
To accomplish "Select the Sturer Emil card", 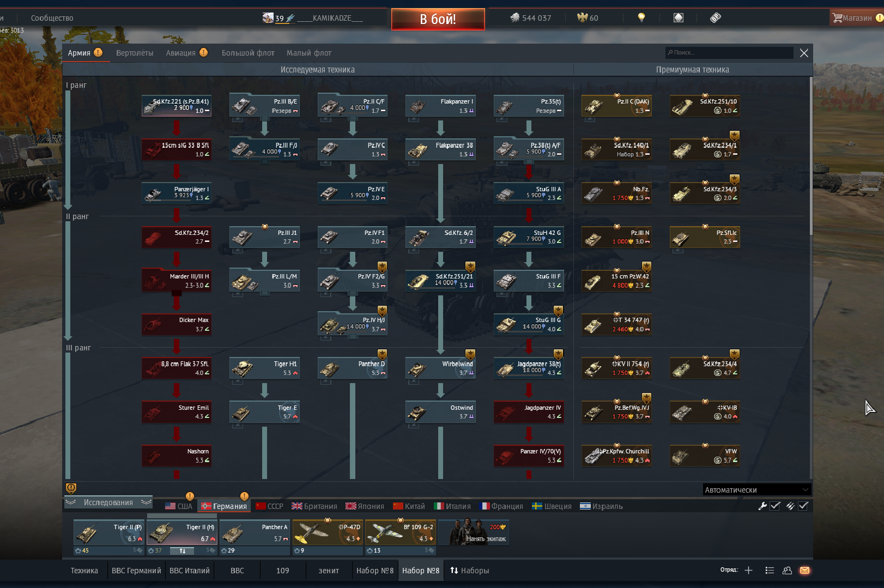I will 177,412.
